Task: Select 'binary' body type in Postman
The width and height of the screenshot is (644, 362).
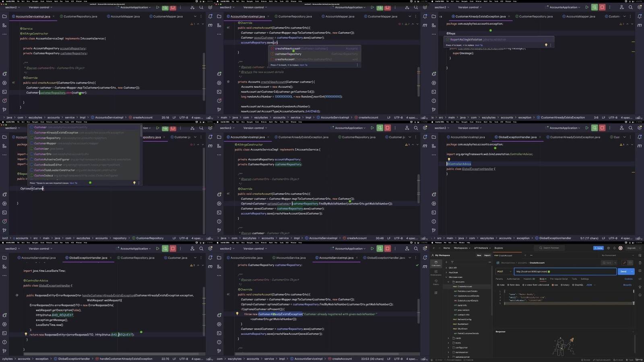Action: coord(565,285)
